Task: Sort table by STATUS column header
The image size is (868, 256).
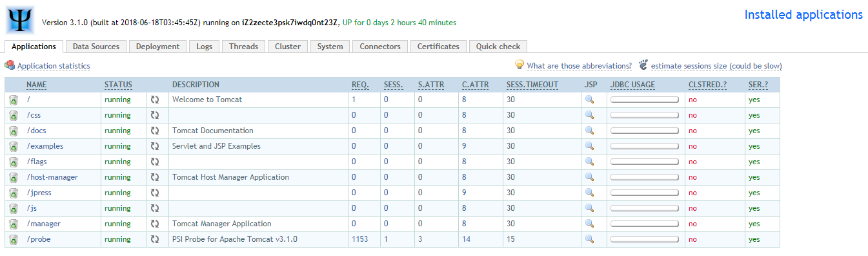Action: click(118, 85)
